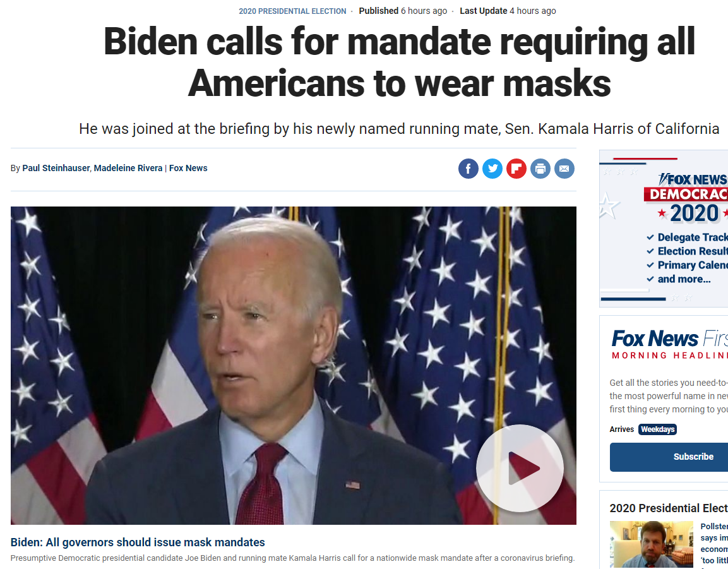Screen dimensions: 728x569
Task: Click the Fox News byline link
Action: (188, 168)
